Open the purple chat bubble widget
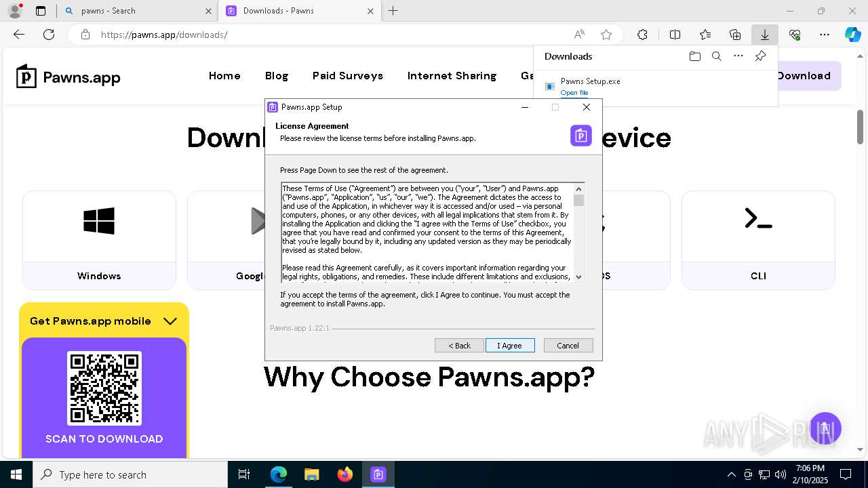Image resolution: width=868 pixels, height=488 pixels. 825,428
